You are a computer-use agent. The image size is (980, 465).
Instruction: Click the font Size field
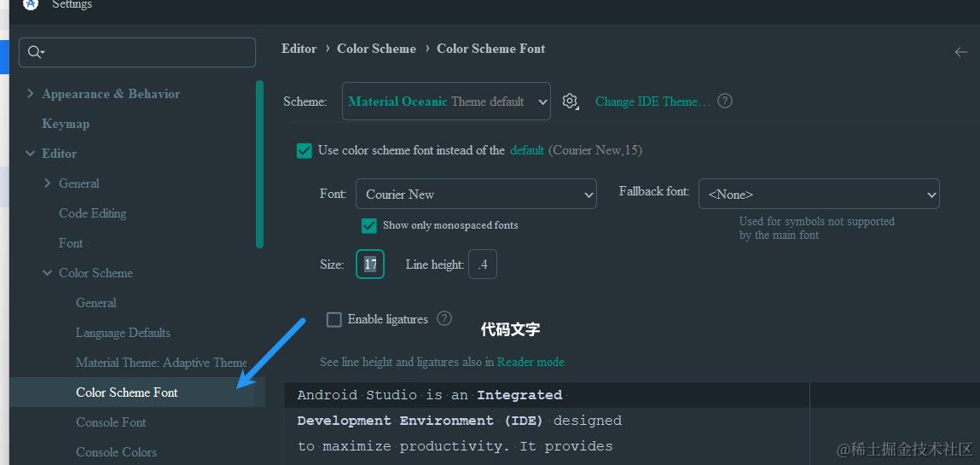370,264
